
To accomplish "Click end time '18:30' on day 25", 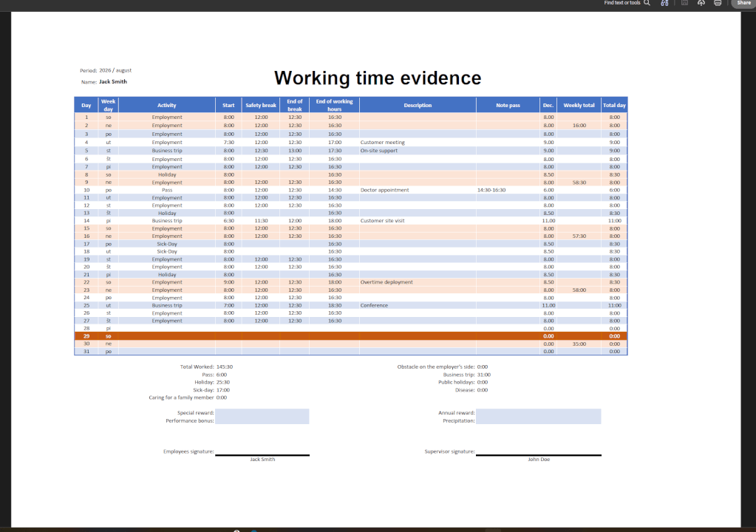I will coord(335,305).
